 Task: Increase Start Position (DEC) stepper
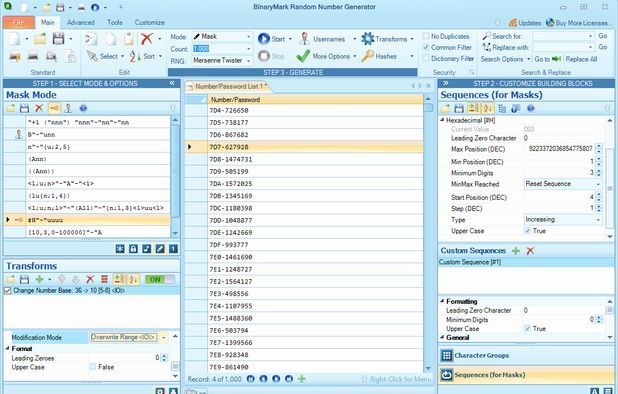[x=599, y=195]
